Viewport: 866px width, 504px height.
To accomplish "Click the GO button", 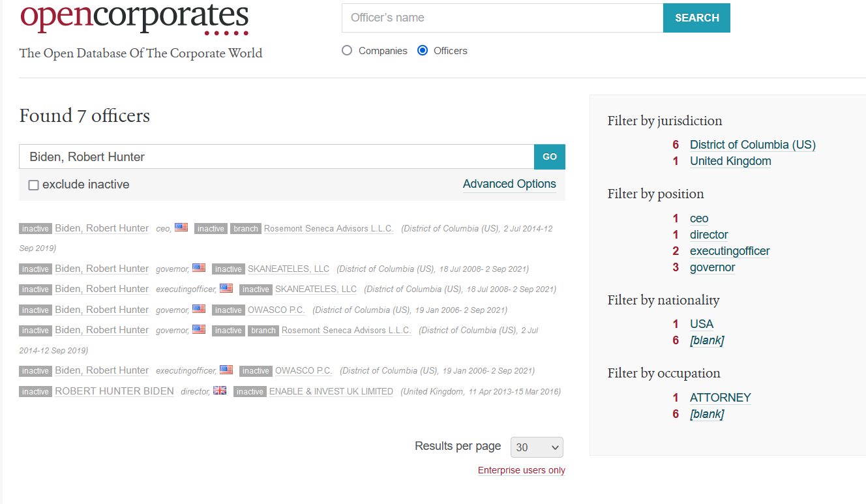I will tap(550, 156).
